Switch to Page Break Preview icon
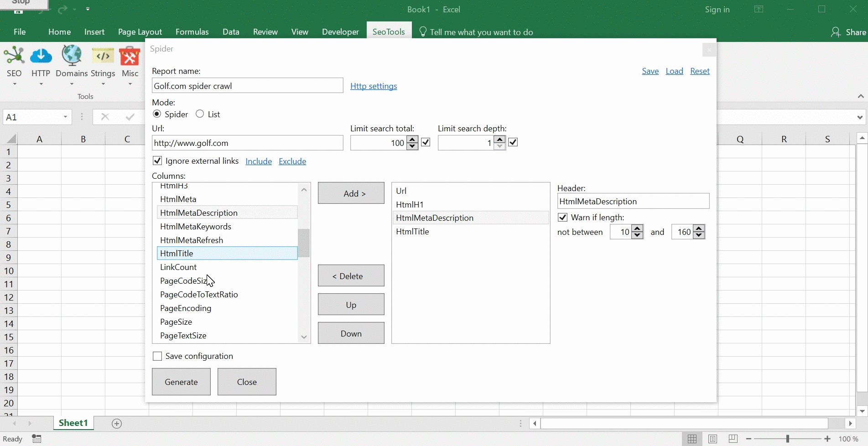Viewport: 868px width, 446px height. coord(733,439)
